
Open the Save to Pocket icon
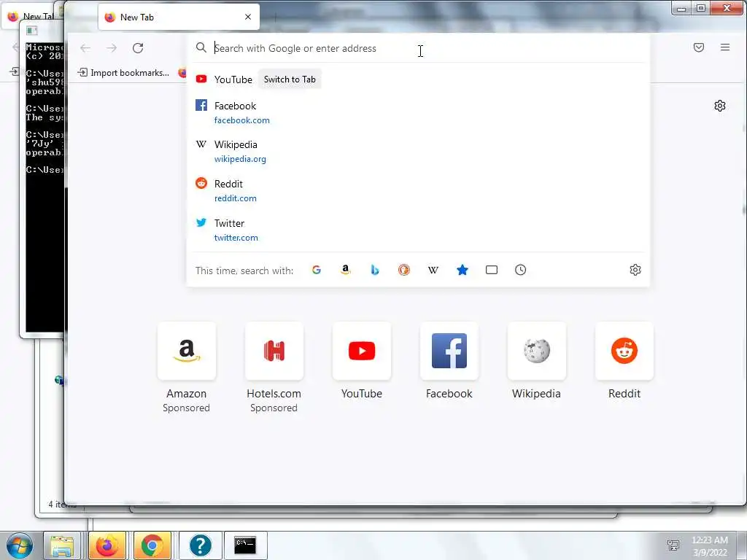[x=698, y=47]
